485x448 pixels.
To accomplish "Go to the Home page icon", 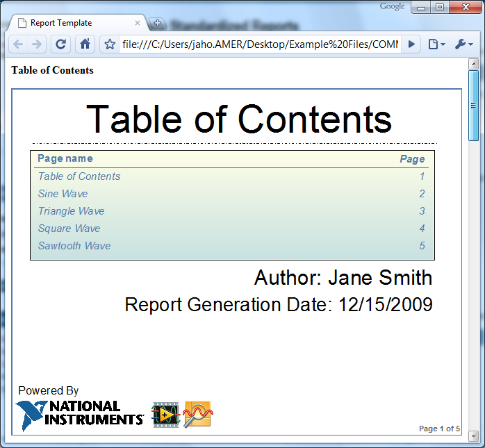I will coord(85,44).
